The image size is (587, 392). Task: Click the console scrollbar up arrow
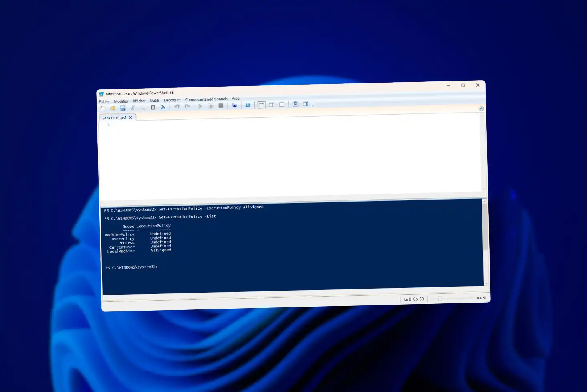click(x=484, y=201)
